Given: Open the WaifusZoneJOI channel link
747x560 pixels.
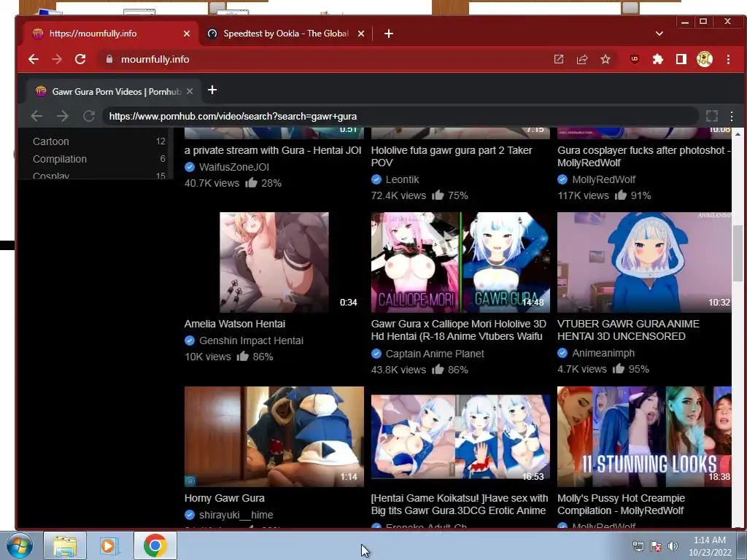Looking at the screenshot, I should pyautogui.click(x=234, y=167).
